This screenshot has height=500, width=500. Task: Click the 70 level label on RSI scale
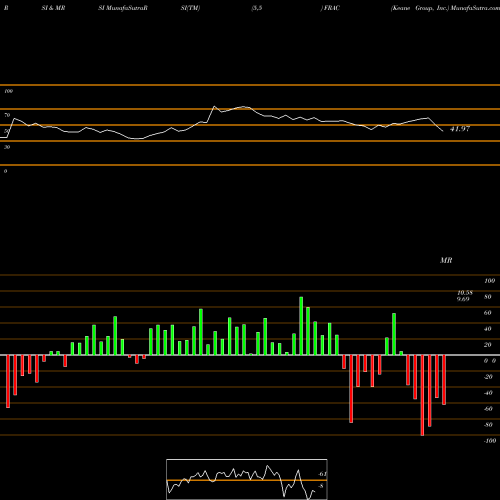click(7, 115)
